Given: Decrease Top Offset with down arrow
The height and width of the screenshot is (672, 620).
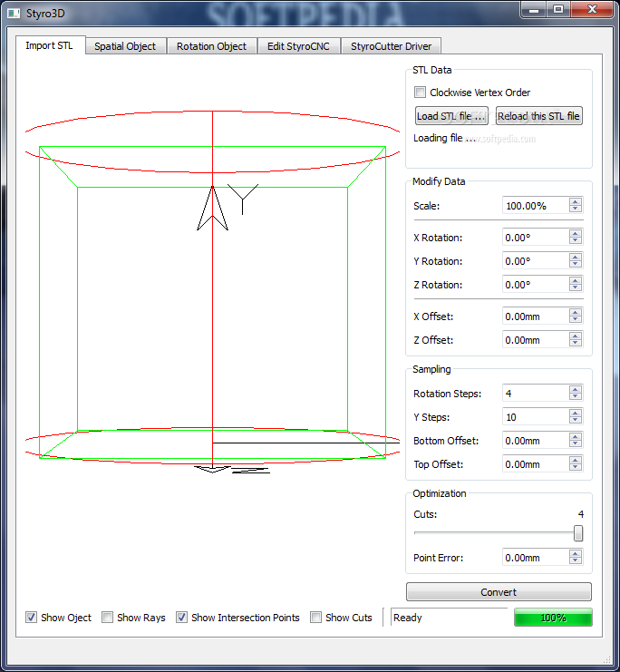Looking at the screenshot, I should [576, 468].
